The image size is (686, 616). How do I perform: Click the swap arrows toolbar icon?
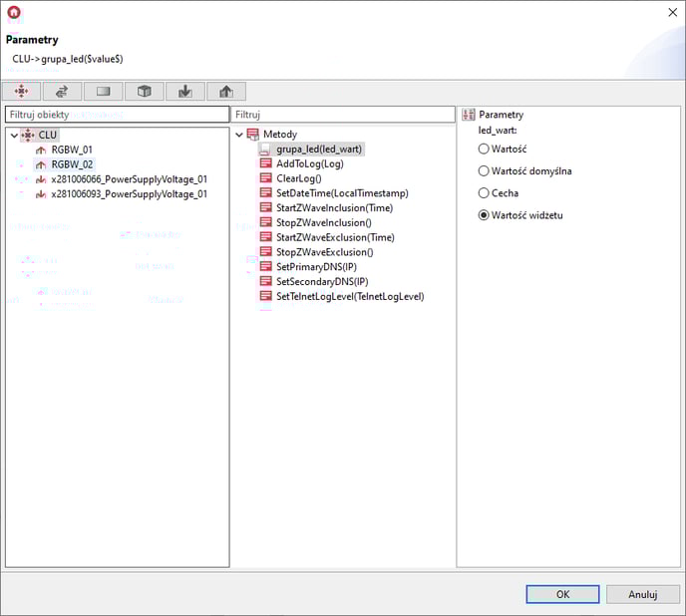pos(63,92)
